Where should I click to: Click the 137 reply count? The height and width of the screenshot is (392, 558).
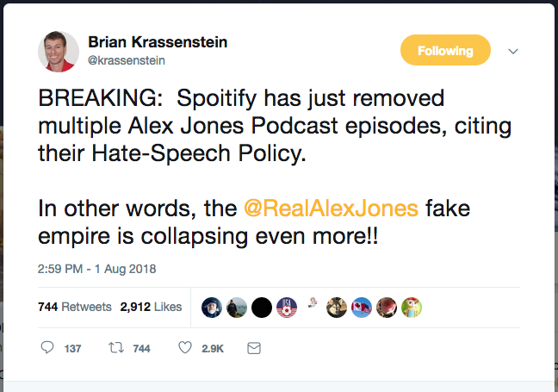pyautogui.click(x=73, y=349)
